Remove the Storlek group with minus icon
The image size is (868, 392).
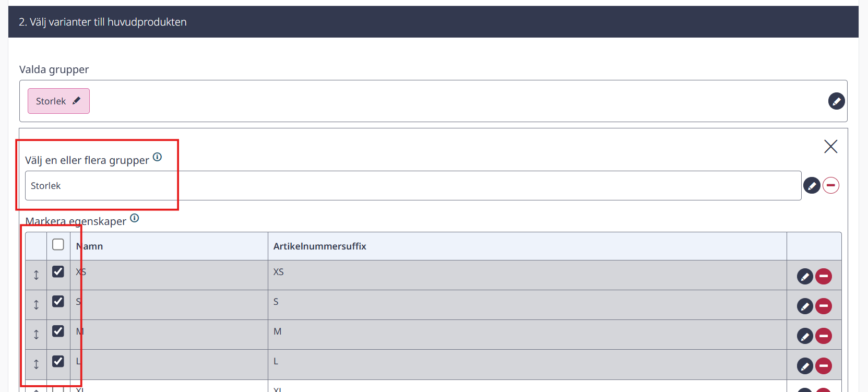[x=831, y=185]
